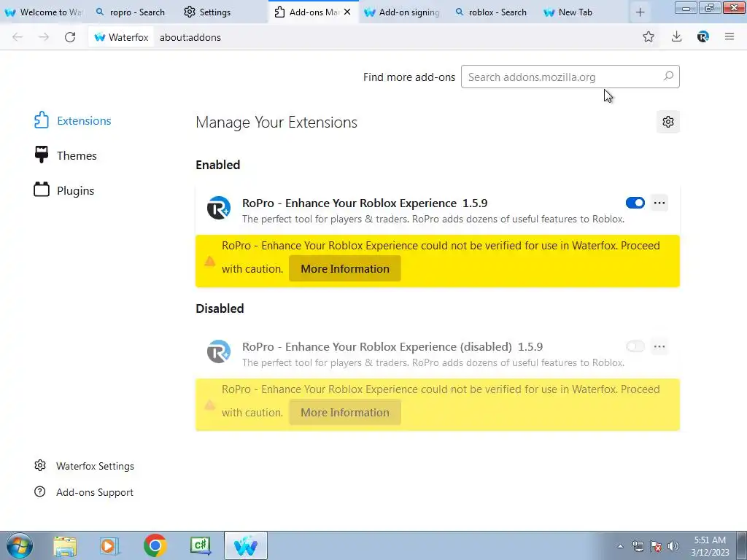Click the forward navigation arrow
Image resolution: width=747 pixels, height=560 pixels.
click(44, 37)
